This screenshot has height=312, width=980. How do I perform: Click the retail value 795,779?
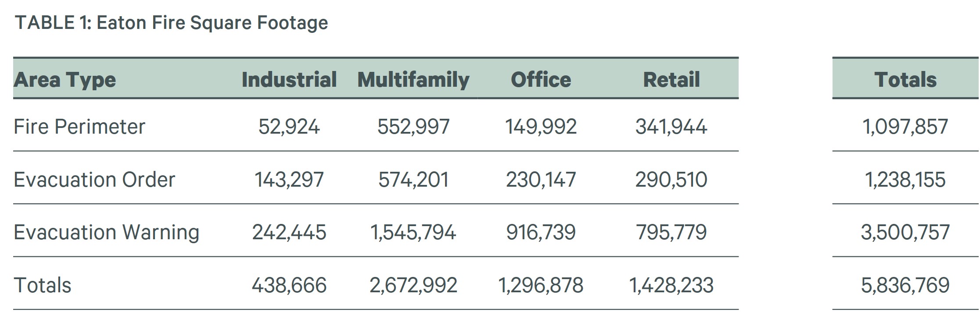pos(671,232)
